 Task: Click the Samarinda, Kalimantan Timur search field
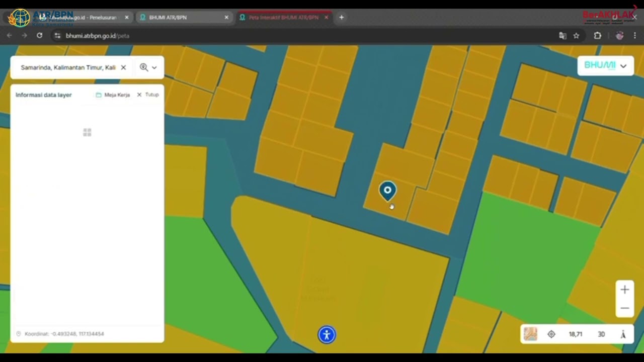(68, 67)
